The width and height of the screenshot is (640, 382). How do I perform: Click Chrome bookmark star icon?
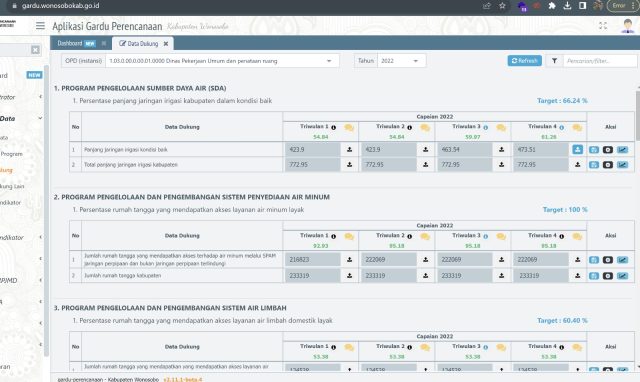pyautogui.click(x=502, y=6)
